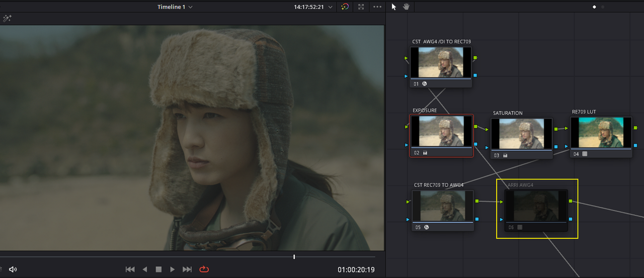Select the SATURATION node 03 thumbnail

(x=521, y=134)
